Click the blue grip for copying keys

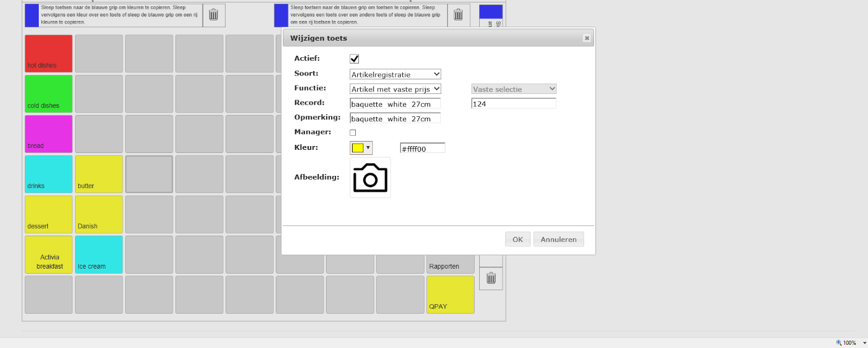(281, 15)
